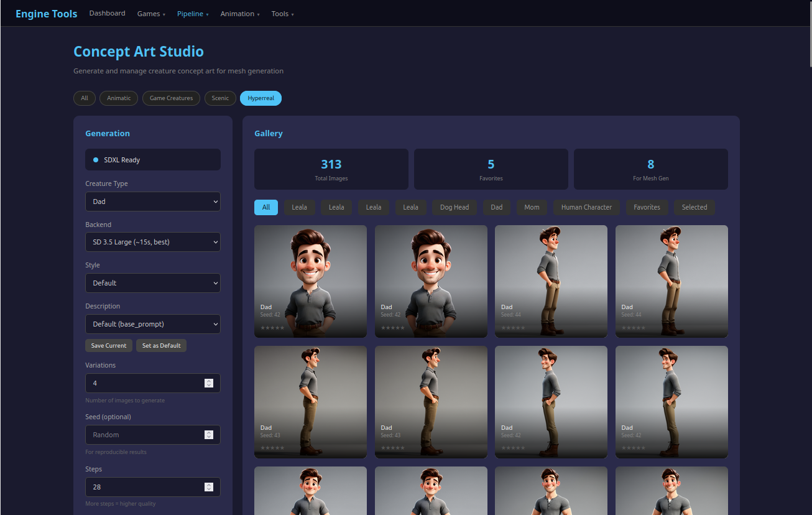This screenshot has width=812, height=515.
Task: Enable the Game Creatures category filter
Action: pyautogui.click(x=171, y=98)
